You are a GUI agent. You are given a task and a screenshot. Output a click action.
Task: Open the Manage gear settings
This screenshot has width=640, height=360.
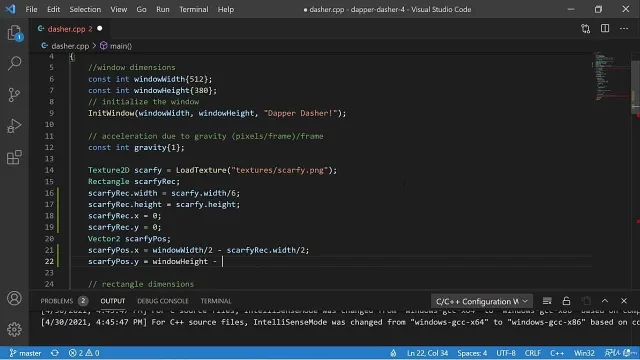[14, 329]
